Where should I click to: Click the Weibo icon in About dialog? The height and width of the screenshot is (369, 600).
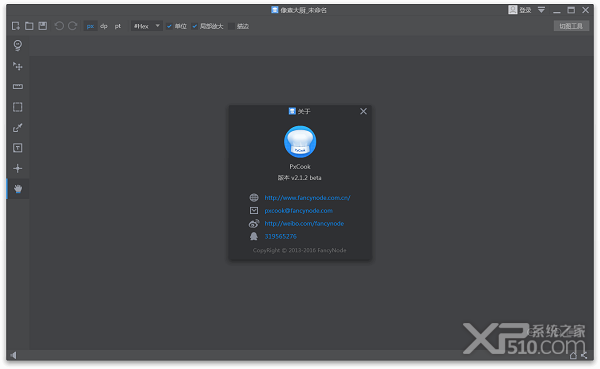point(254,224)
